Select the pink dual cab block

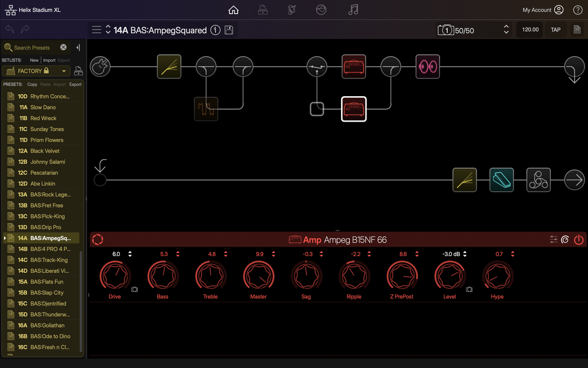click(x=428, y=66)
